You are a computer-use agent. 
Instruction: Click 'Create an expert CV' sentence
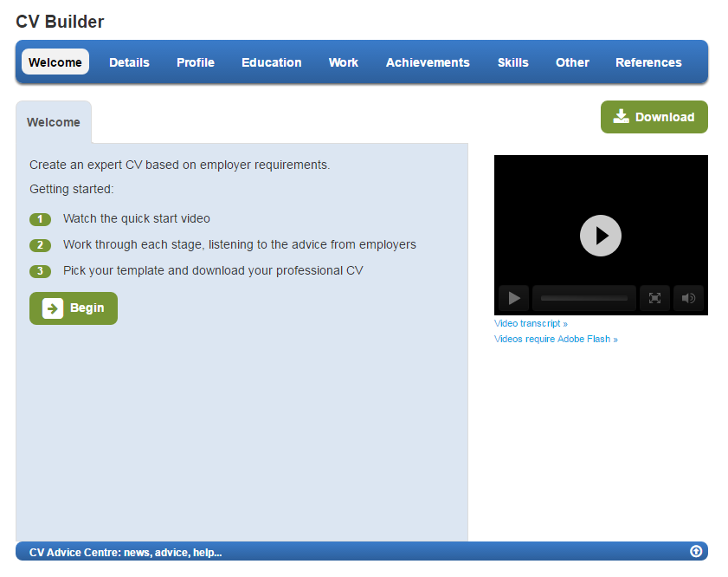click(180, 165)
